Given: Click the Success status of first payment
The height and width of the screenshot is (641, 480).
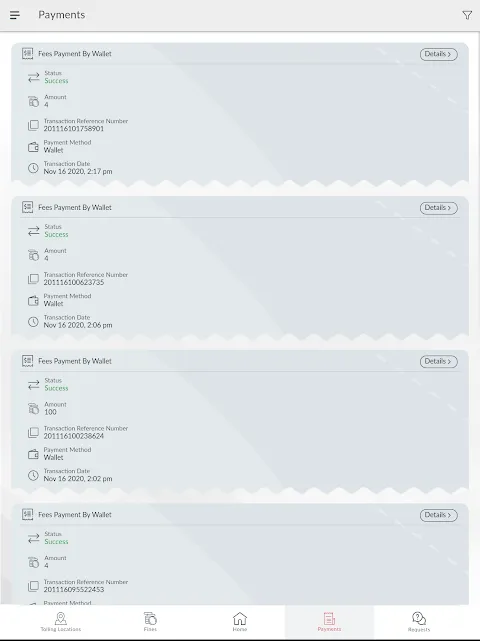Looking at the screenshot, I should 56,81.
